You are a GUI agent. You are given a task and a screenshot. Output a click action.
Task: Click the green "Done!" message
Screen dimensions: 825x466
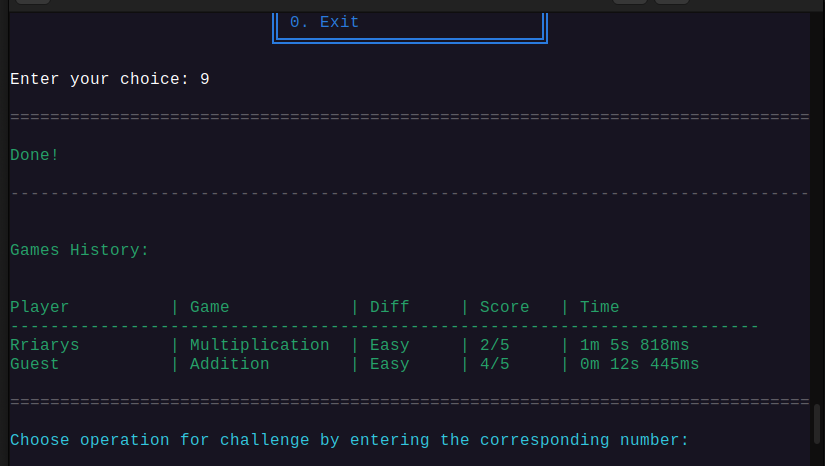click(x=35, y=155)
